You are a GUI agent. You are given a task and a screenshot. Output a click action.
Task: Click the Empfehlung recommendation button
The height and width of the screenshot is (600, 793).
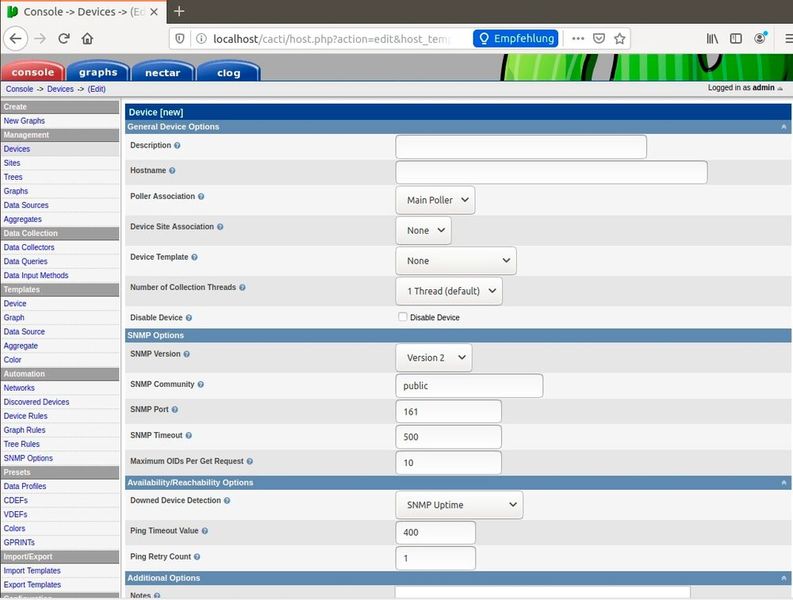tap(515, 38)
